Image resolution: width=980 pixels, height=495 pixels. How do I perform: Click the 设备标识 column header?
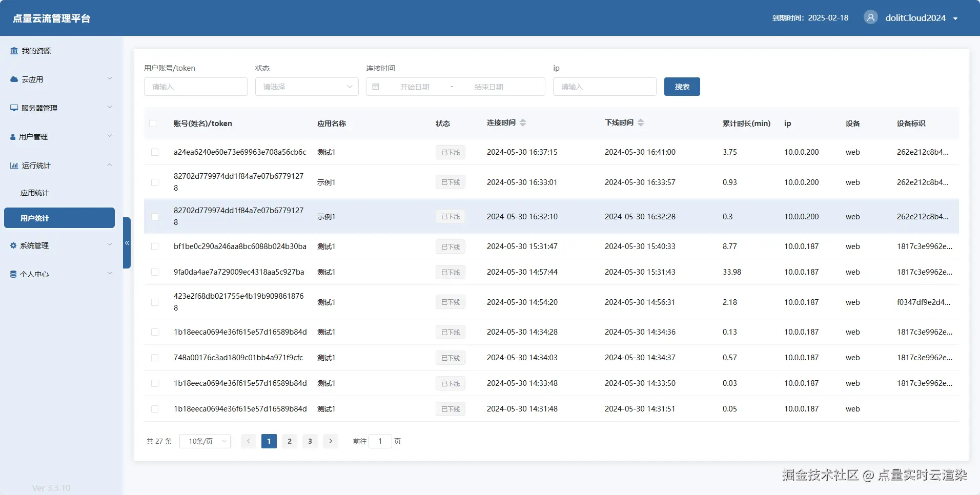click(911, 123)
